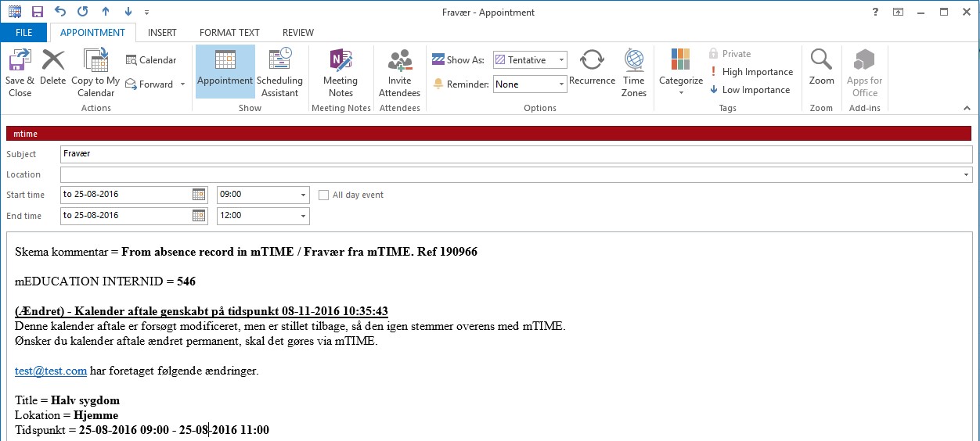The image size is (980, 441).
Task: Open the test@test.com email link
Action: (x=51, y=371)
